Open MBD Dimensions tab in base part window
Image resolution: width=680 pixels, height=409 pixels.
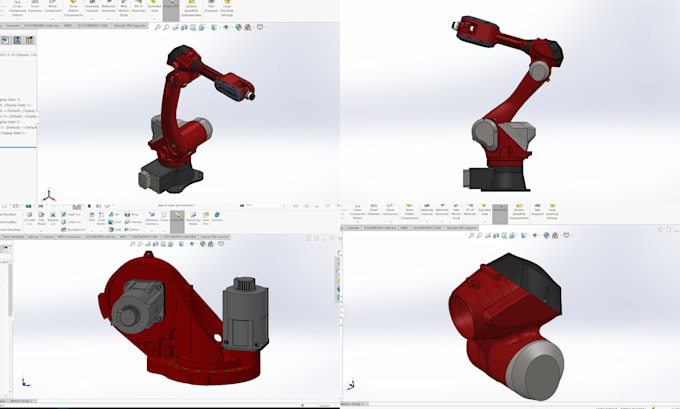pyautogui.click(x=69, y=237)
